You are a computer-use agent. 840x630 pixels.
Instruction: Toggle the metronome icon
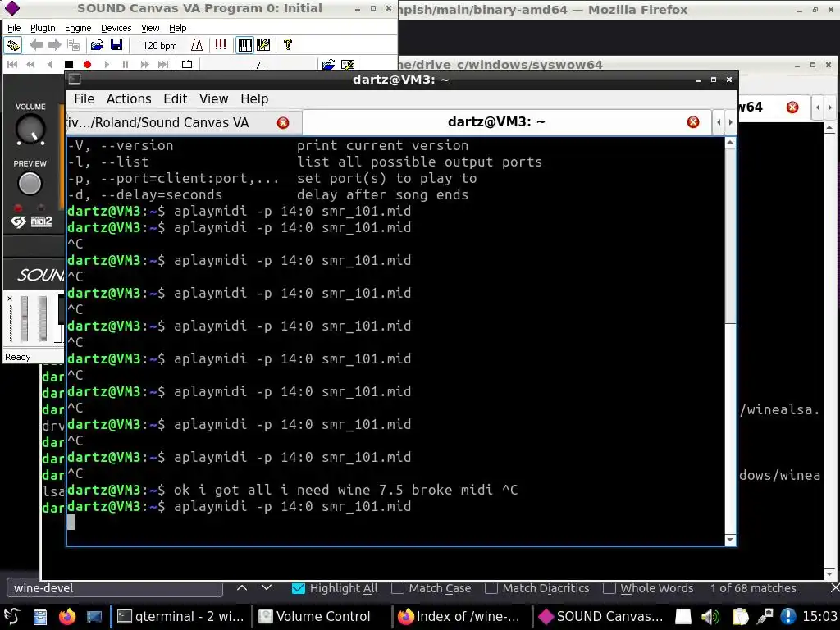pyautogui.click(x=197, y=46)
